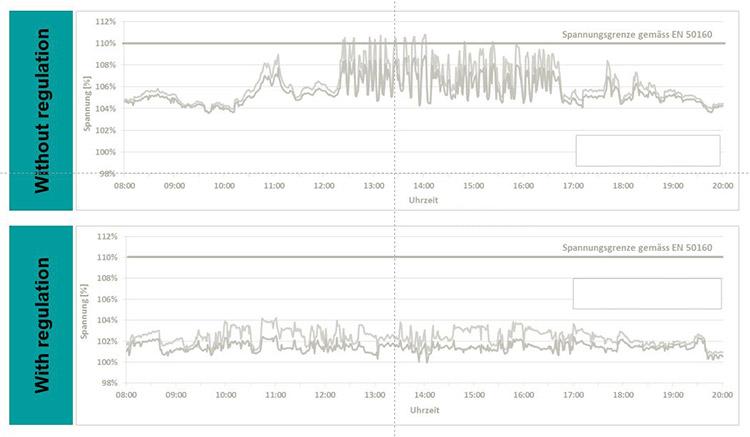Viewport: 750px width, 437px height.
Task: Click the Uhrzeit axis title under the Without regulation chart
Action: coord(423,200)
